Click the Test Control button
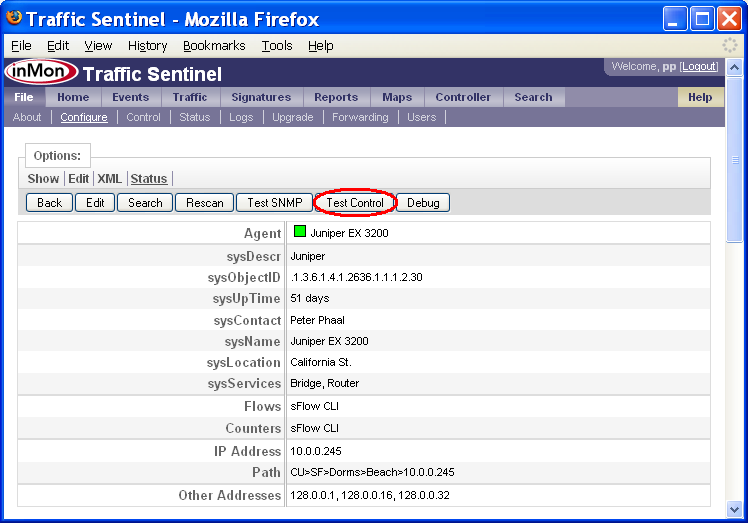Viewport: 748px width, 523px height. pyautogui.click(x=355, y=203)
